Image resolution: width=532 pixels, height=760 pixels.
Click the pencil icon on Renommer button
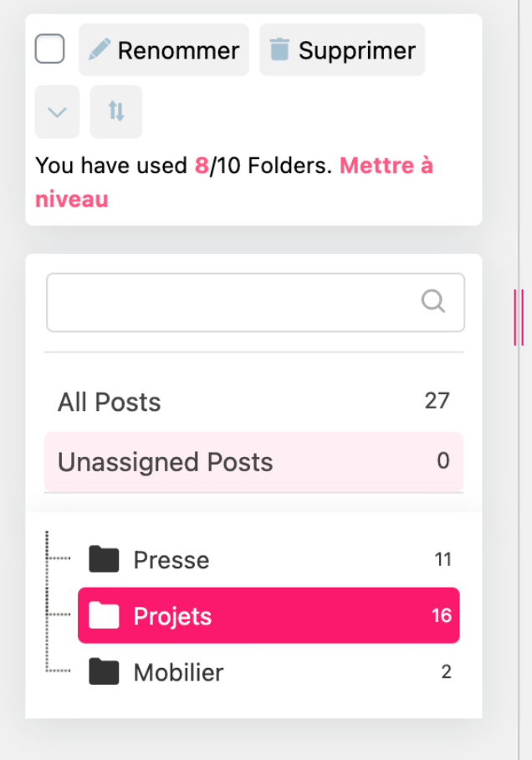click(x=100, y=50)
